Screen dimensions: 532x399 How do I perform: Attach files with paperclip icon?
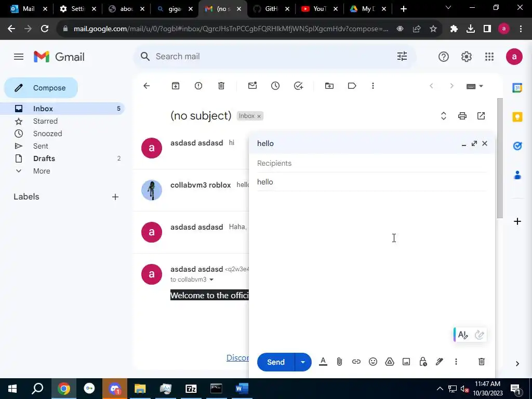pyautogui.click(x=339, y=362)
